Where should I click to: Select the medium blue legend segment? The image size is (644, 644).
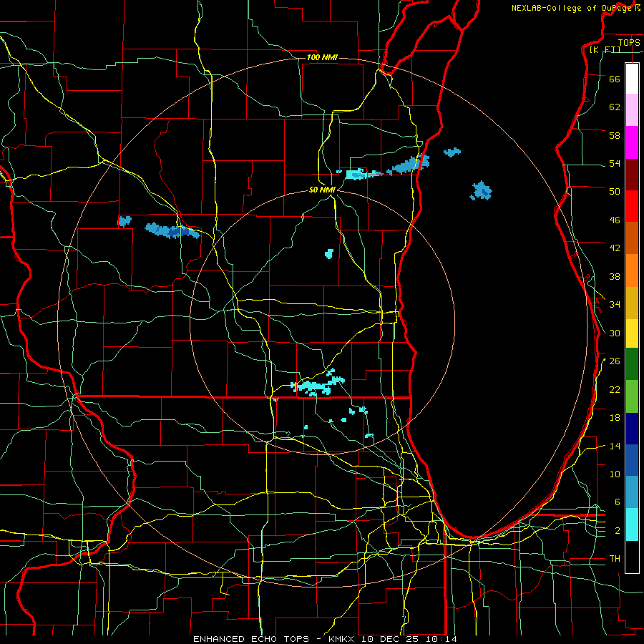632,460
